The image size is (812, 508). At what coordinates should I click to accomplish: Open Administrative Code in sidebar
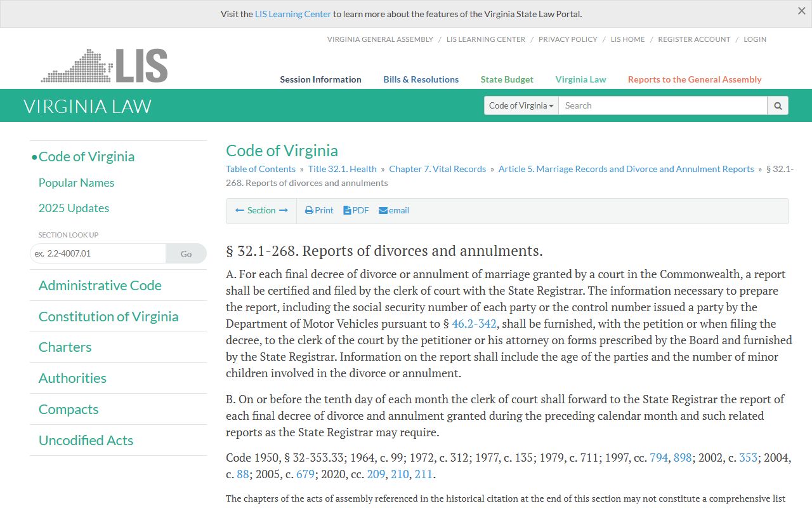coord(100,285)
